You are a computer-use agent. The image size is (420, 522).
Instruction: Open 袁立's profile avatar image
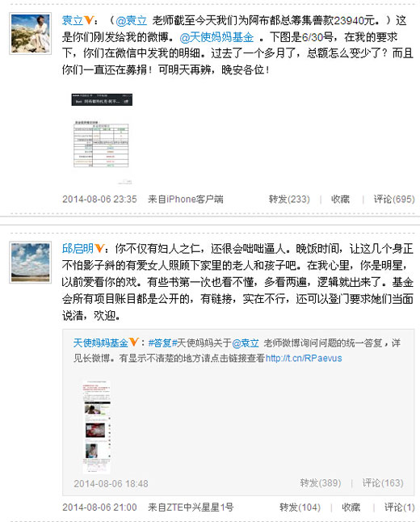(30, 33)
